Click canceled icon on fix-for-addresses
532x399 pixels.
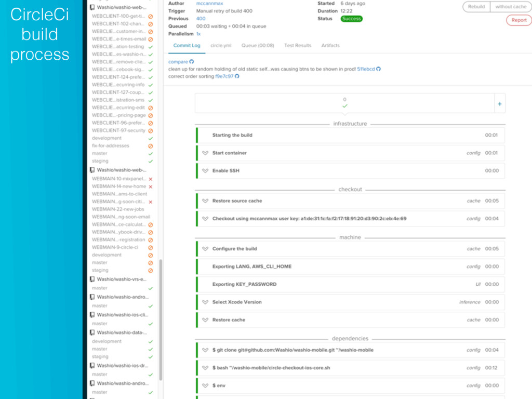pos(151,146)
